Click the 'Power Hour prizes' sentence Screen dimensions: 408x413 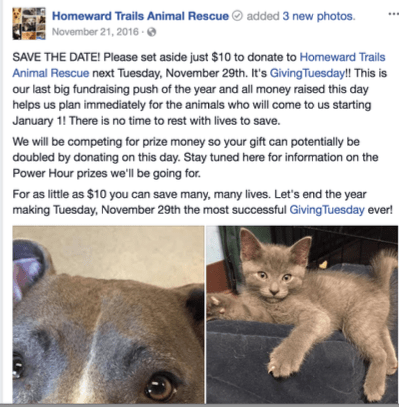107,173
